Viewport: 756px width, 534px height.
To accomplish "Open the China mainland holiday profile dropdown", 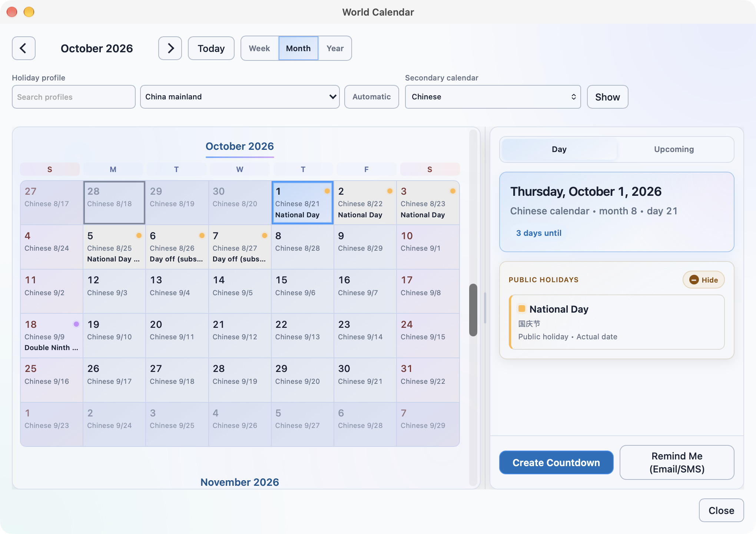I will point(240,97).
